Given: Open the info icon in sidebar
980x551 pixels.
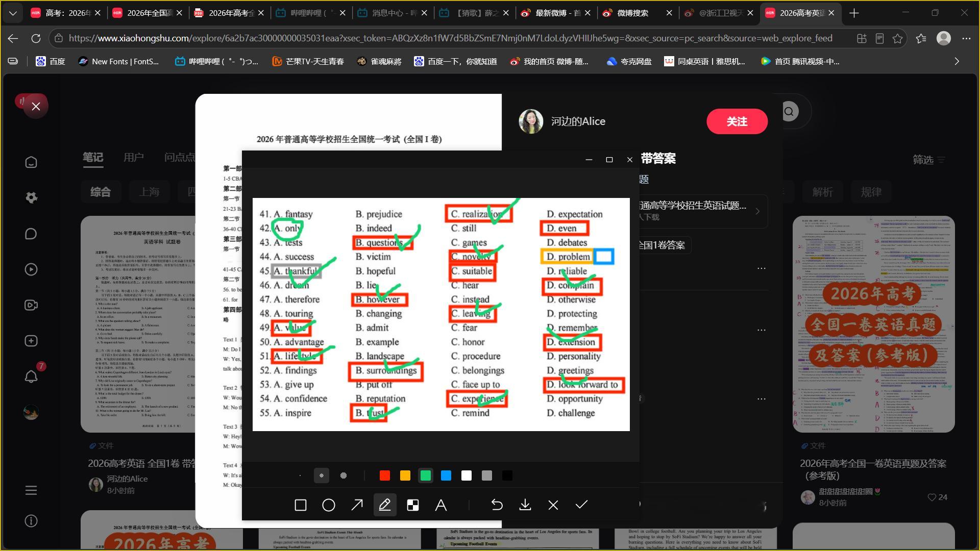Looking at the screenshot, I should [31, 521].
